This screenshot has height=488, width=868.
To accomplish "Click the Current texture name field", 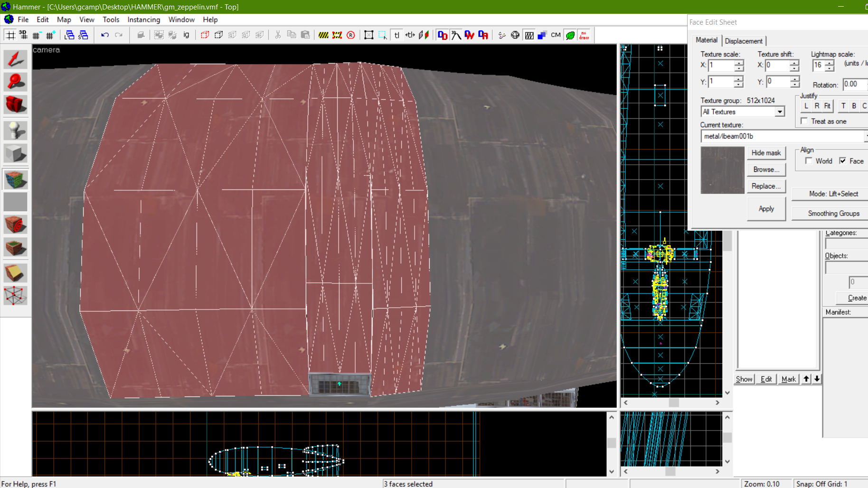I will pyautogui.click(x=782, y=136).
